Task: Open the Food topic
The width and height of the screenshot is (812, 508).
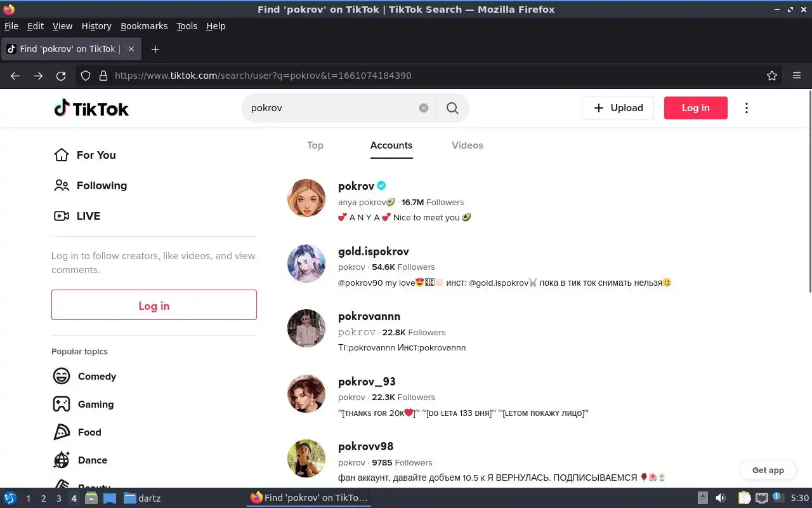Action: pyautogui.click(x=89, y=432)
